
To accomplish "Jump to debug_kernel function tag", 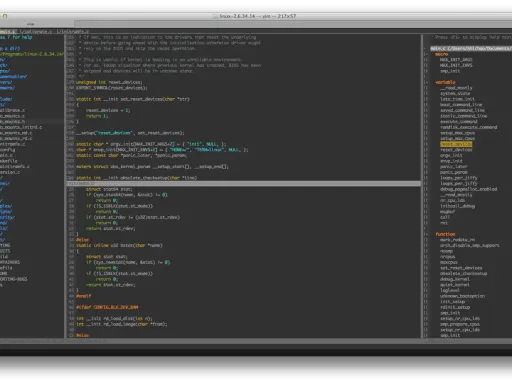I will coord(455,279).
